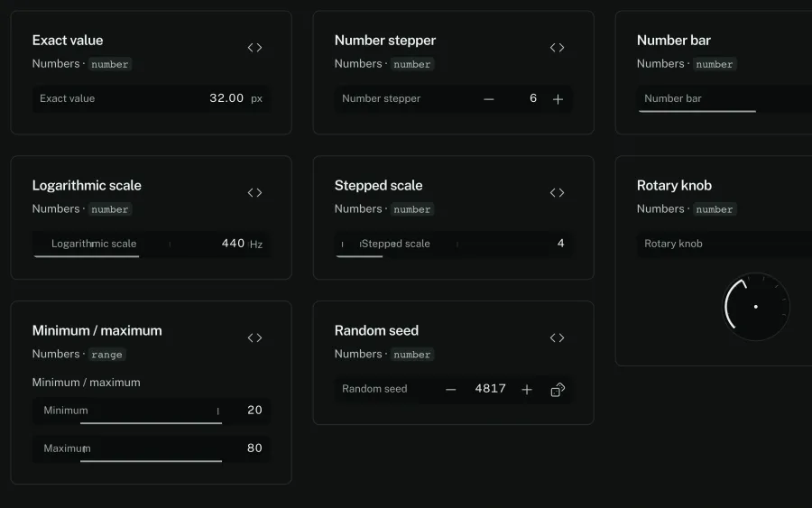Screen dimensions: 812x508
Task: Click the Rotary knob dial
Action: point(755,307)
